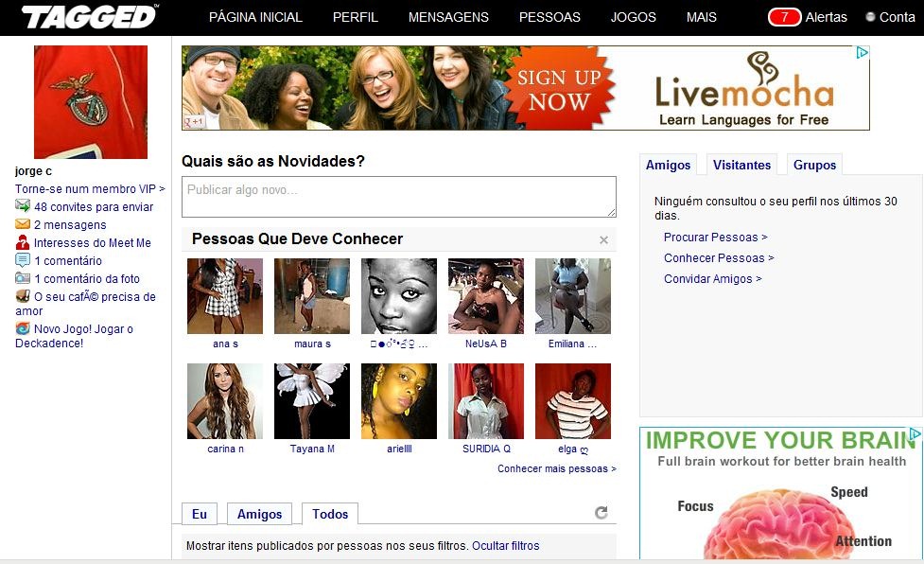This screenshot has width=924, height=564.
Task: Open carina n's profile thumbnail
Action: (x=225, y=400)
